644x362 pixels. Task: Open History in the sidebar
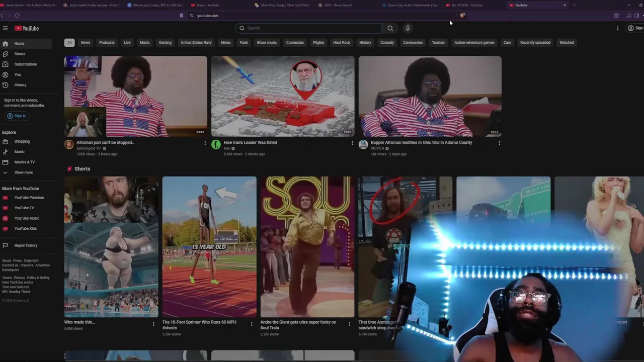point(26,85)
